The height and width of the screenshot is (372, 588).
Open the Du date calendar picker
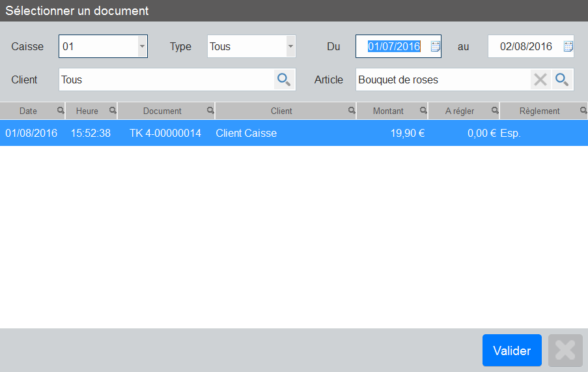[435, 46]
